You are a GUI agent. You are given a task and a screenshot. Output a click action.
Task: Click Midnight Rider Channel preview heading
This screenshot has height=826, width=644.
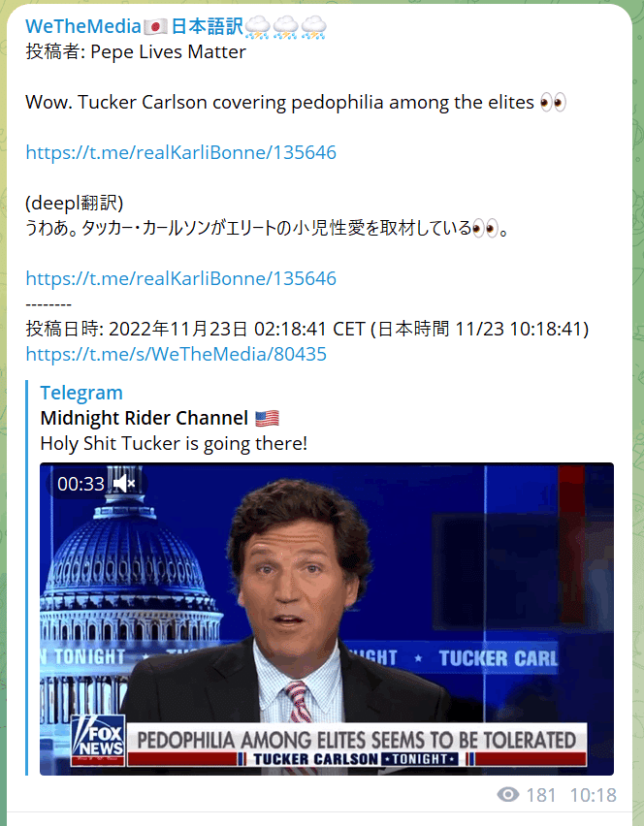(x=144, y=418)
